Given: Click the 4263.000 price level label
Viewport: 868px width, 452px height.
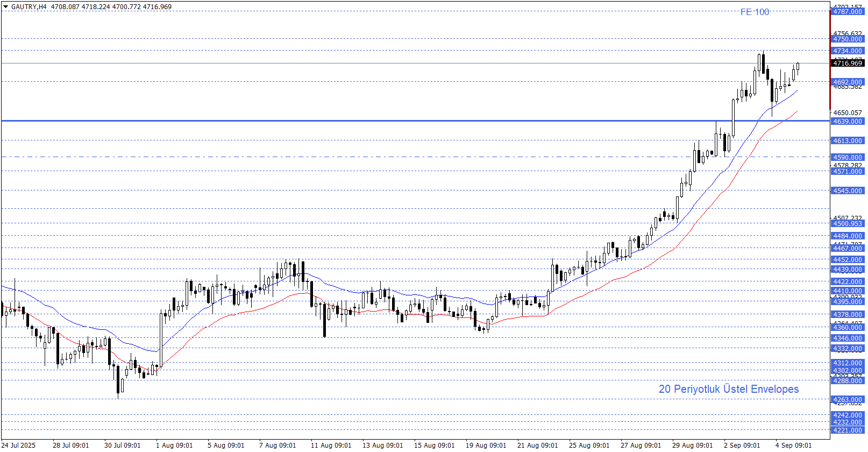Looking at the screenshot, I should pyautogui.click(x=848, y=400).
